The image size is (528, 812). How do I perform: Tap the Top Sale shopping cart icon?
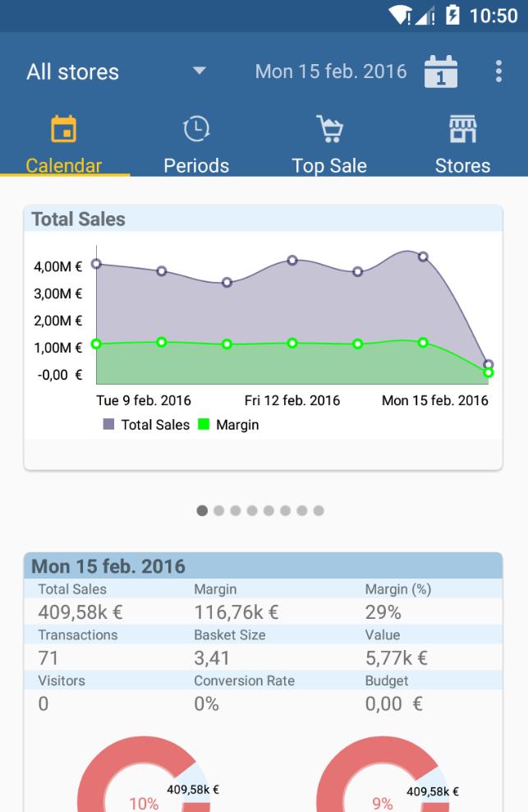[x=329, y=129]
